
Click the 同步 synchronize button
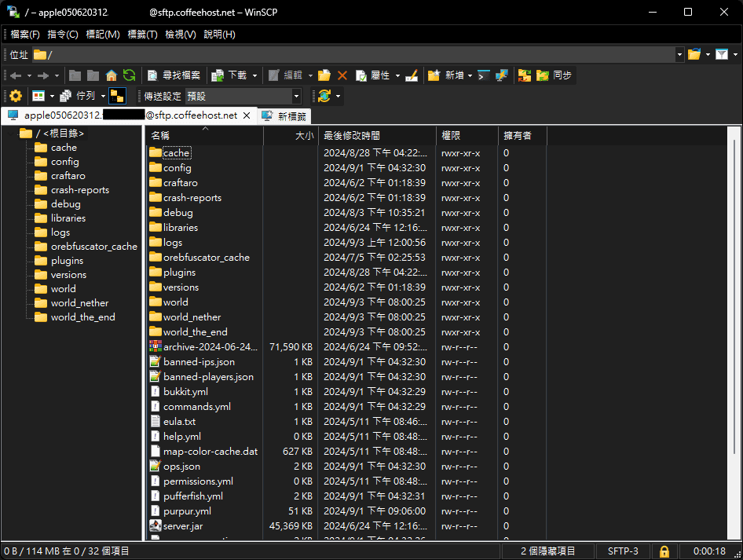coord(554,75)
